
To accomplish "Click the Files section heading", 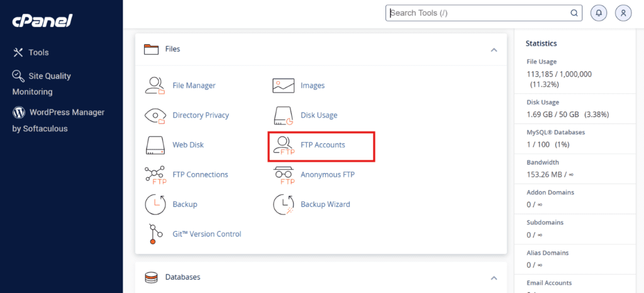I will 172,49.
